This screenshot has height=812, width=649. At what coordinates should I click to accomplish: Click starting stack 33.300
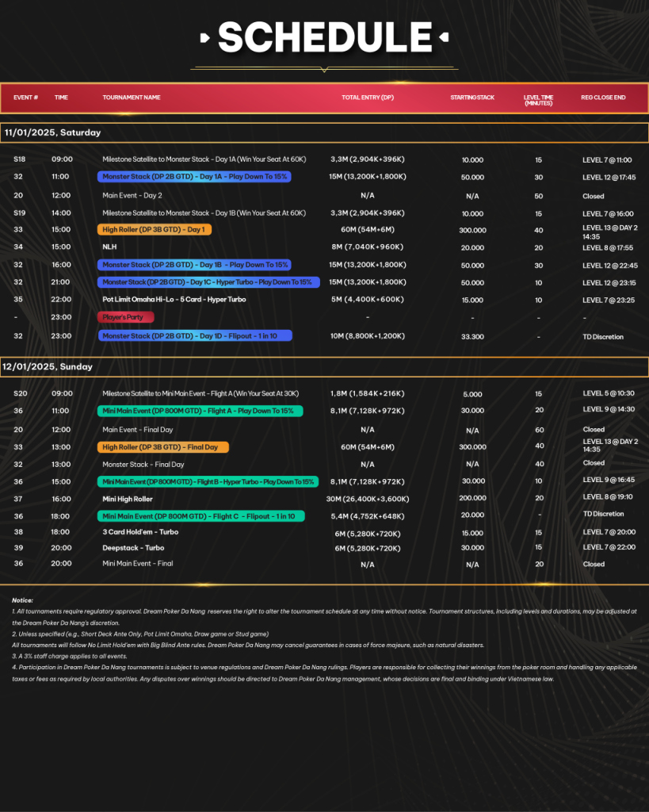[x=472, y=336]
